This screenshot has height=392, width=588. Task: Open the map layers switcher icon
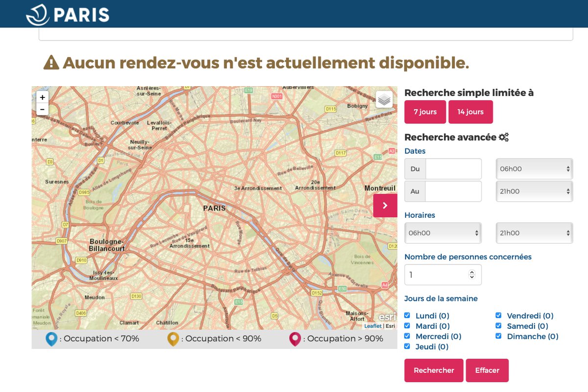pyautogui.click(x=384, y=98)
